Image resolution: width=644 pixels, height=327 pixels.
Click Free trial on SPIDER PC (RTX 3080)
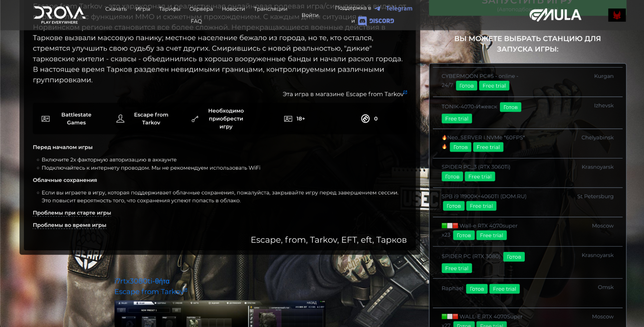point(457,268)
